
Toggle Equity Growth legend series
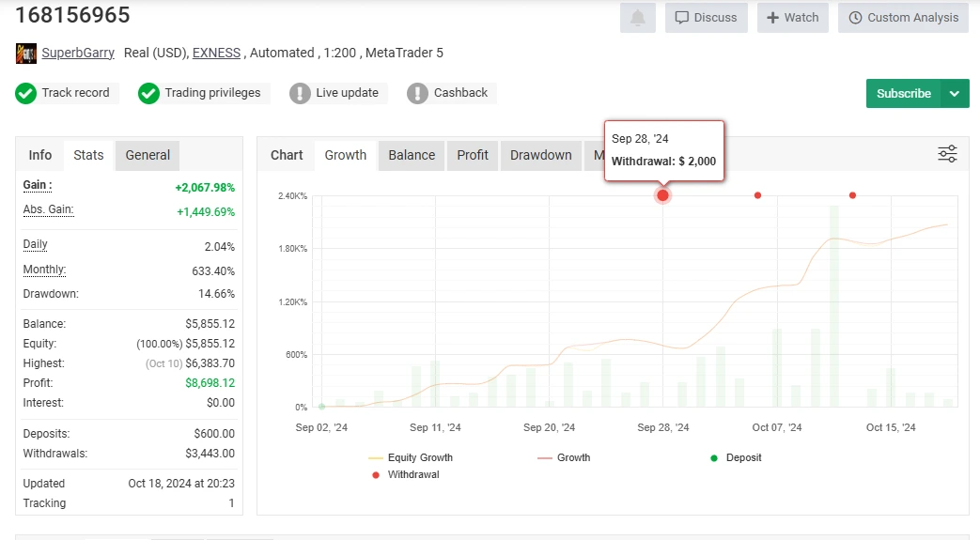[x=411, y=457]
